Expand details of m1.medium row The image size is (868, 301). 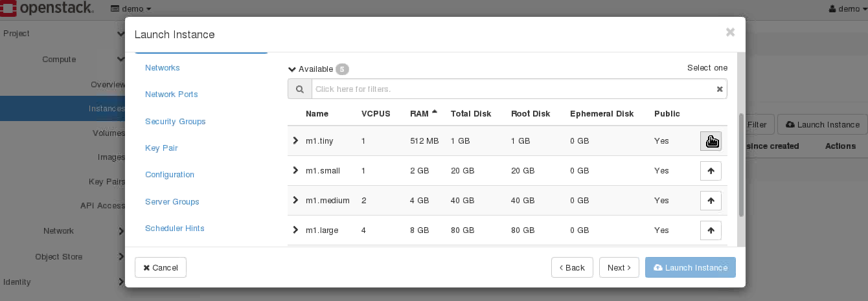coord(296,200)
